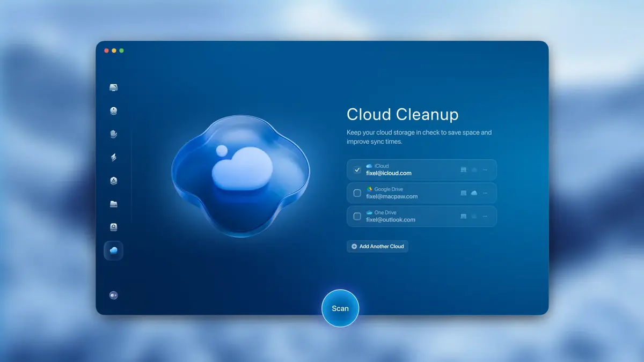Screen dimensions: 644x362
Task: Click Add Another Cloud
Action: (377, 246)
